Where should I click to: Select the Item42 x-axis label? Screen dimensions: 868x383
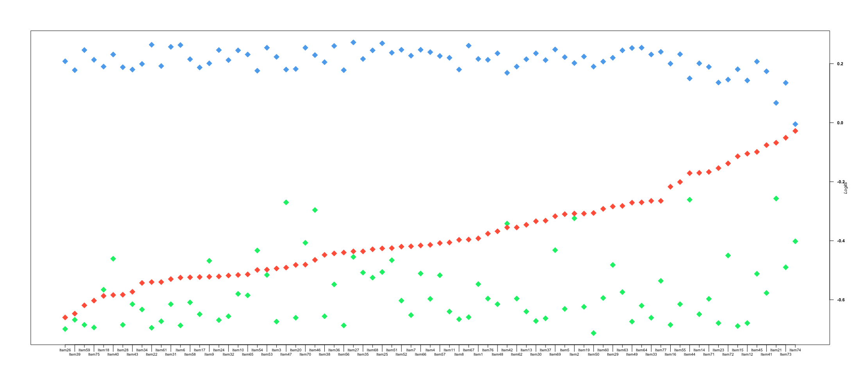507,350
